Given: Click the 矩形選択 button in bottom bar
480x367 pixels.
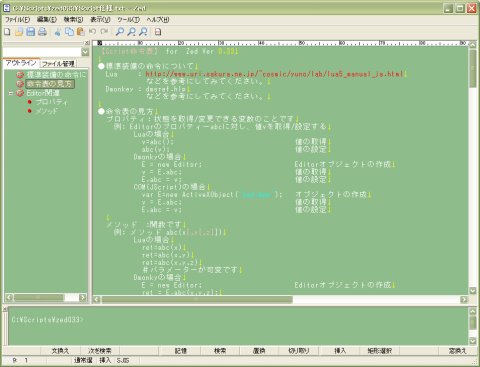Looking at the screenshot, I should pos(379,351).
